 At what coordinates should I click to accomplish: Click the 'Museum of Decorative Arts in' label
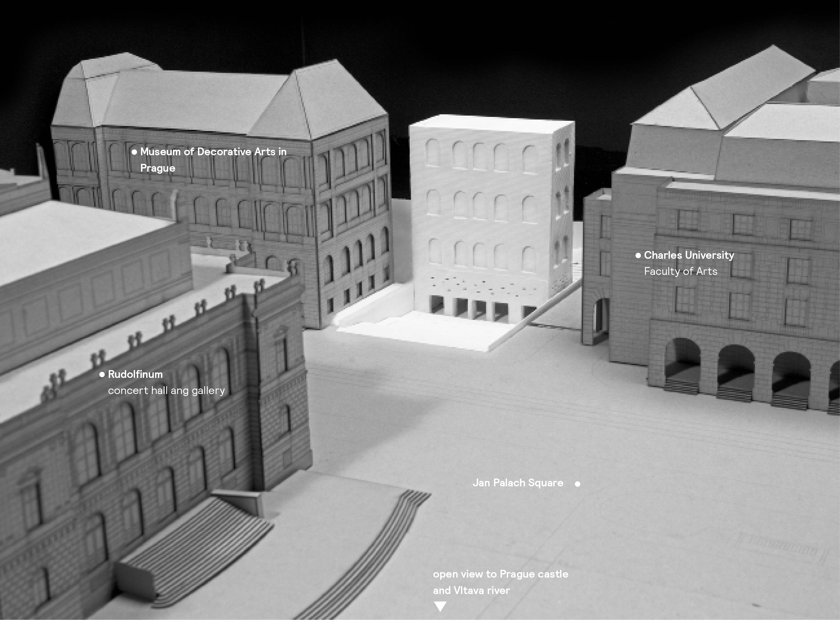pos(213,152)
